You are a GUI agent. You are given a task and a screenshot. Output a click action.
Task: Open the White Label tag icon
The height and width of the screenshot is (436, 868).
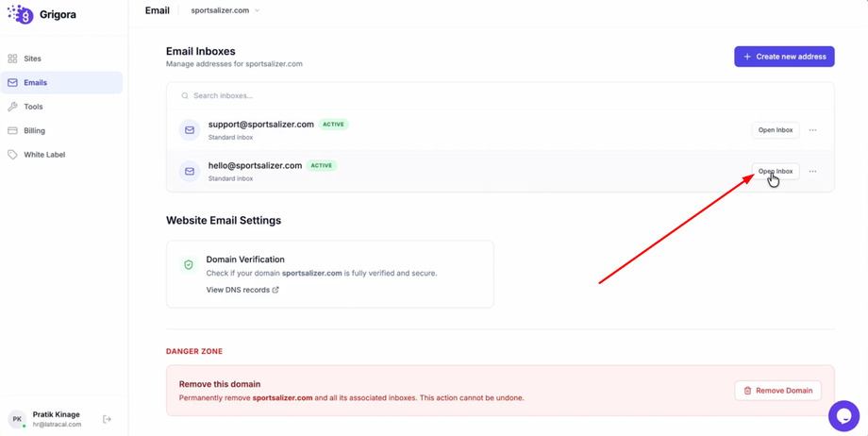12,155
